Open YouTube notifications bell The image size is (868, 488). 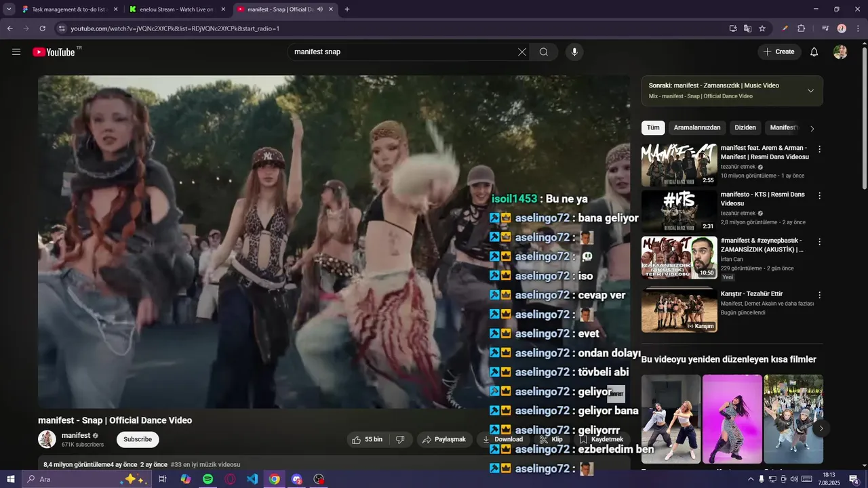(x=814, y=52)
